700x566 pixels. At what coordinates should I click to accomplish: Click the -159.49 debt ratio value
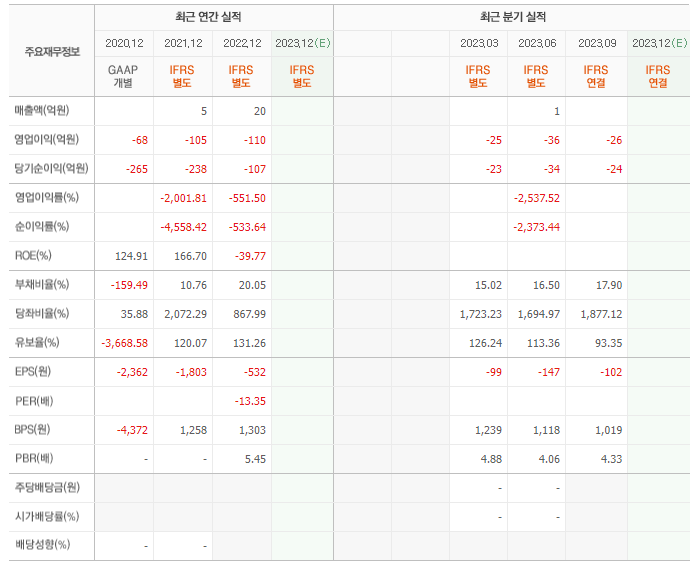point(129,285)
